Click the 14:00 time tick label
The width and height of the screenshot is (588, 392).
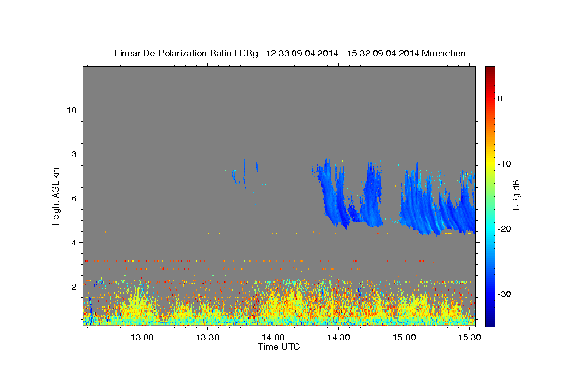(x=273, y=338)
